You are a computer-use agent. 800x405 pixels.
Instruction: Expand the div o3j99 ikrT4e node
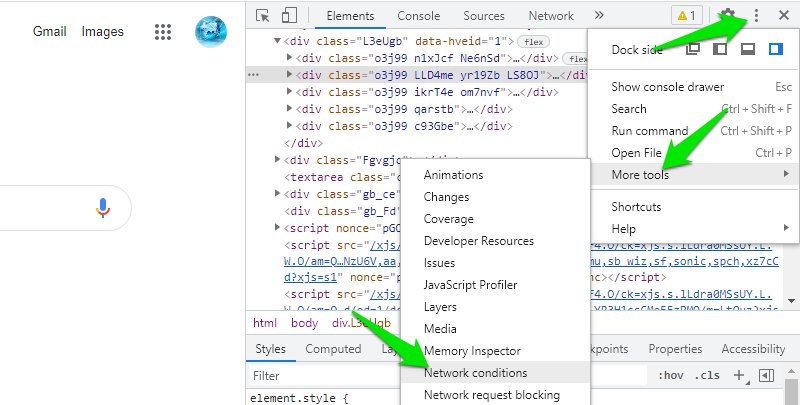pos(289,92)
